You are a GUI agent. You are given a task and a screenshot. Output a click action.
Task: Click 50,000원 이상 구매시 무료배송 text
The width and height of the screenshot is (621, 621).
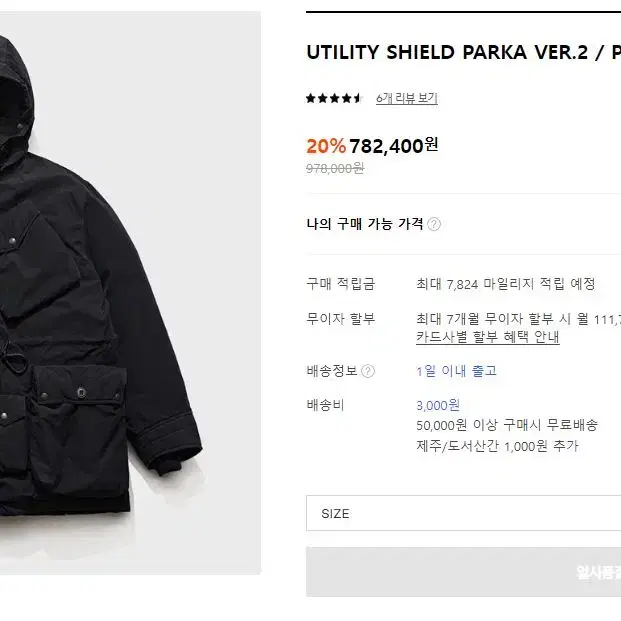tap(507, 425)
